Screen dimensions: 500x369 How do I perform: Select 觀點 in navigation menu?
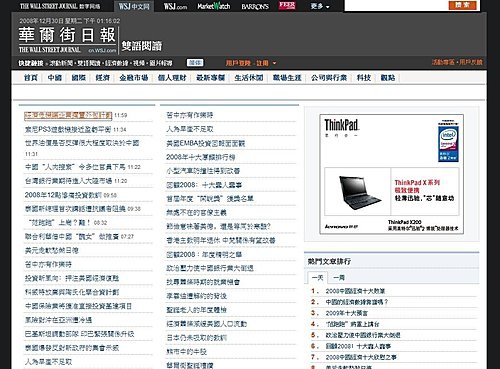(388, 78)
